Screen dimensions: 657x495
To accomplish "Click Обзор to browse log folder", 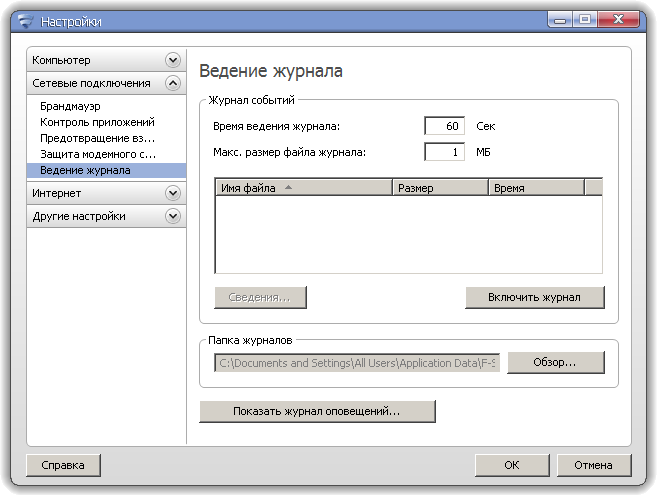I will pos(555,362).
